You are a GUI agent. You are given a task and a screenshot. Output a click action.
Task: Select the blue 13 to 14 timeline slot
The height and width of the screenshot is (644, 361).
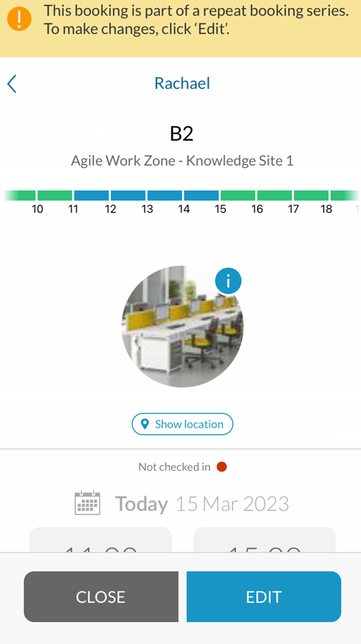click(x=165, y=195)
